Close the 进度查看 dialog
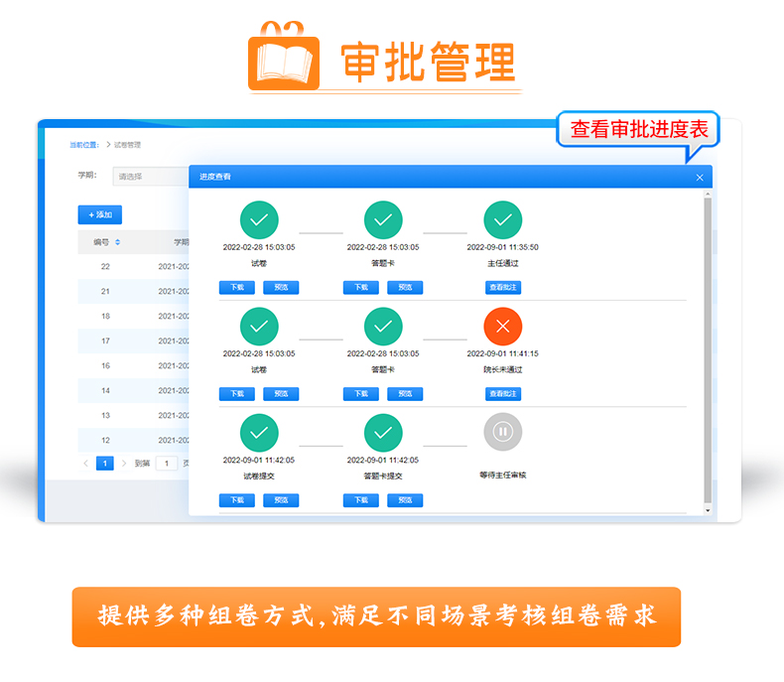 [x=700, y=178]
